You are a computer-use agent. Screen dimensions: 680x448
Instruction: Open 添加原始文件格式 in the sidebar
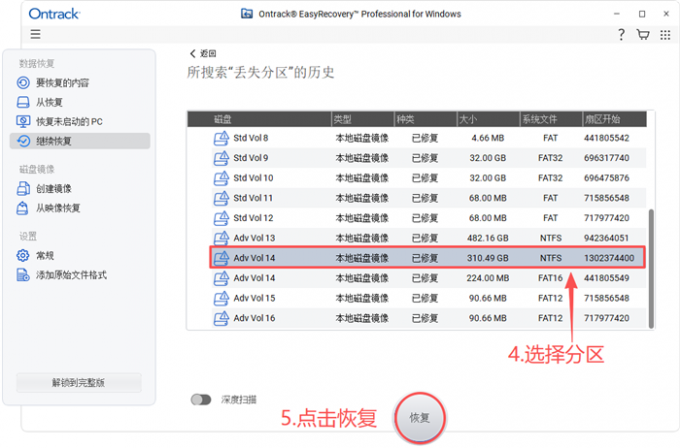[x=72, y=275]
